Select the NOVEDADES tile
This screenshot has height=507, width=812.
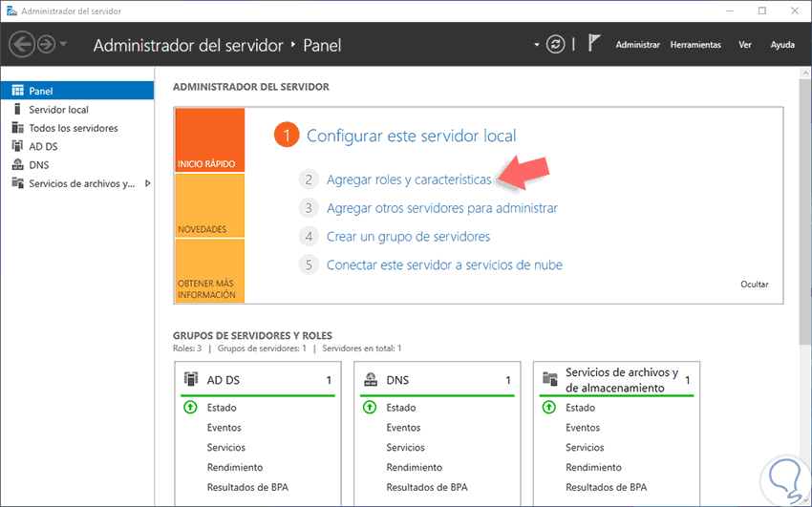point(210,205)
